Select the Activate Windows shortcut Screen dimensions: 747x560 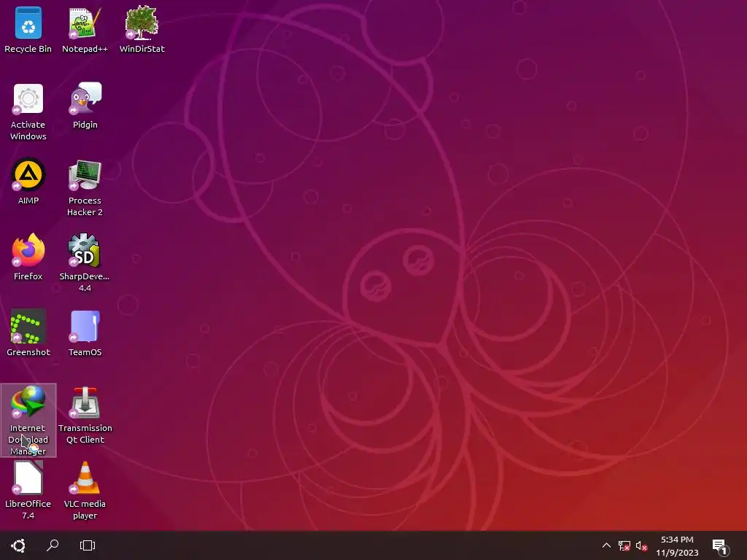[x=28, y=112]
